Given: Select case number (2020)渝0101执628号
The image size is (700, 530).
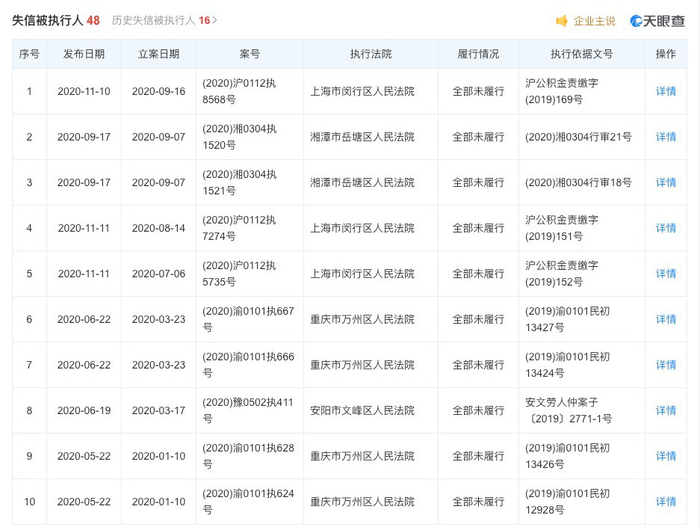Looking at the screenshot, I should pos(248,455).
